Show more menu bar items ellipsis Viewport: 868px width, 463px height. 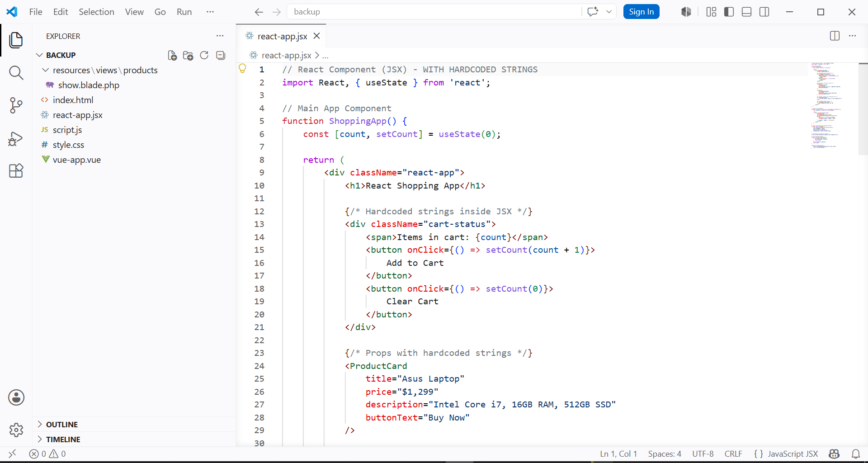(x=210, y=12)
